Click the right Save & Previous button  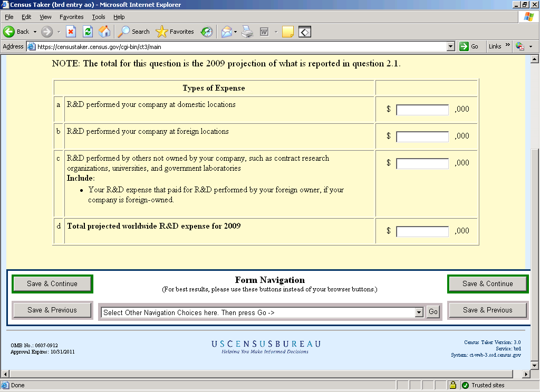(x=487, y=310)
